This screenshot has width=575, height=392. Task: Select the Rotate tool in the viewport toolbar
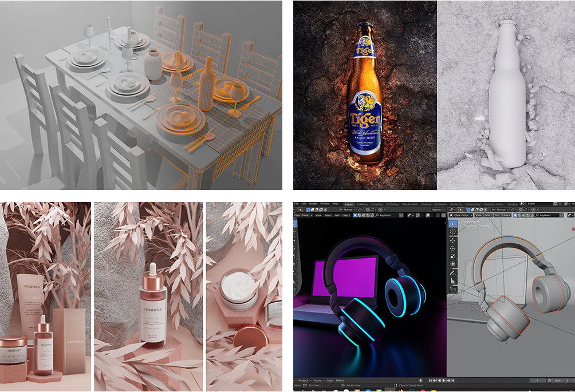click(x=452, y=248)
